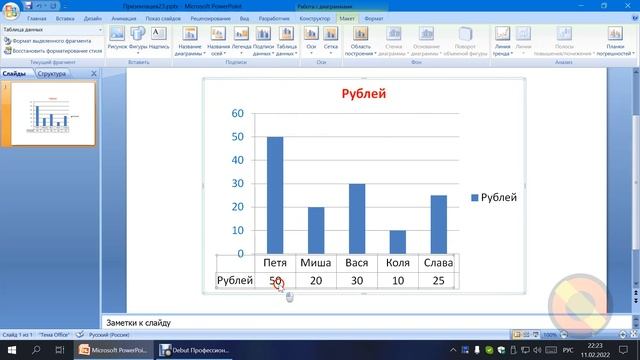
Task: Click Восстановить форматирование стиля
Action: pos(53,51)
